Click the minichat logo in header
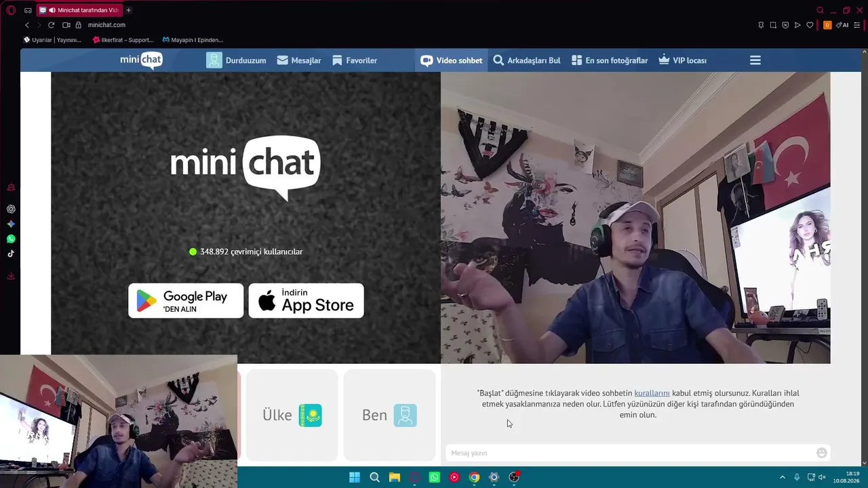868x488 pixels. (x=141, y=60)
